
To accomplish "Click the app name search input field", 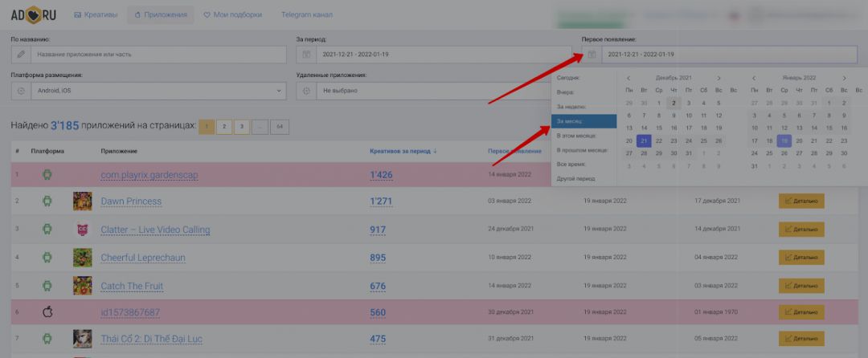I will [x=159, y=55].
